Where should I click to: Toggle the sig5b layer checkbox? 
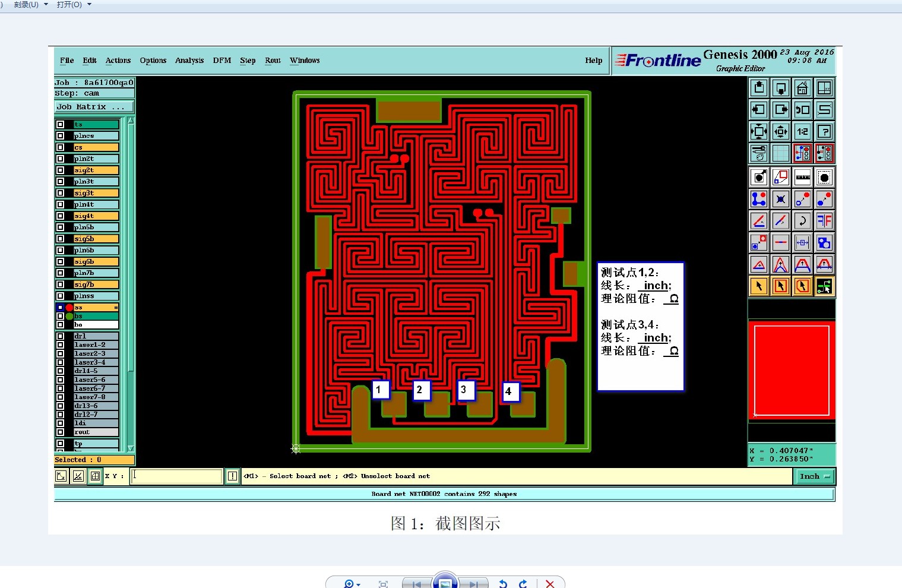(60, 239)
